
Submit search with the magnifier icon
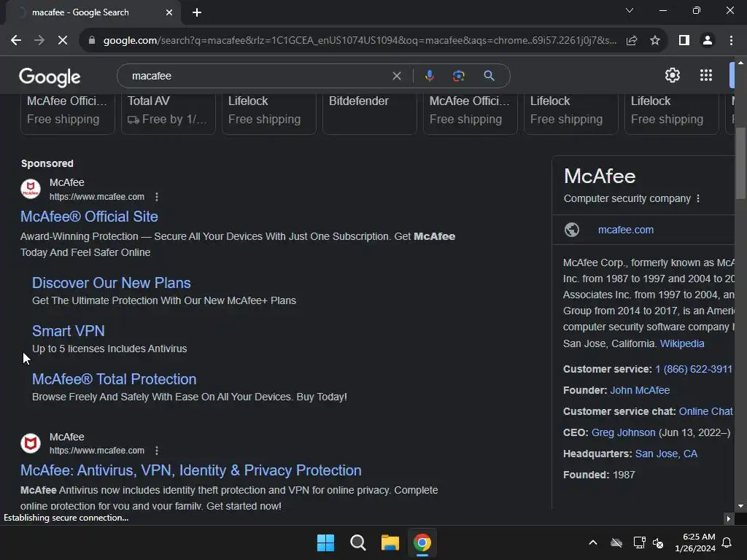point(489,76)
